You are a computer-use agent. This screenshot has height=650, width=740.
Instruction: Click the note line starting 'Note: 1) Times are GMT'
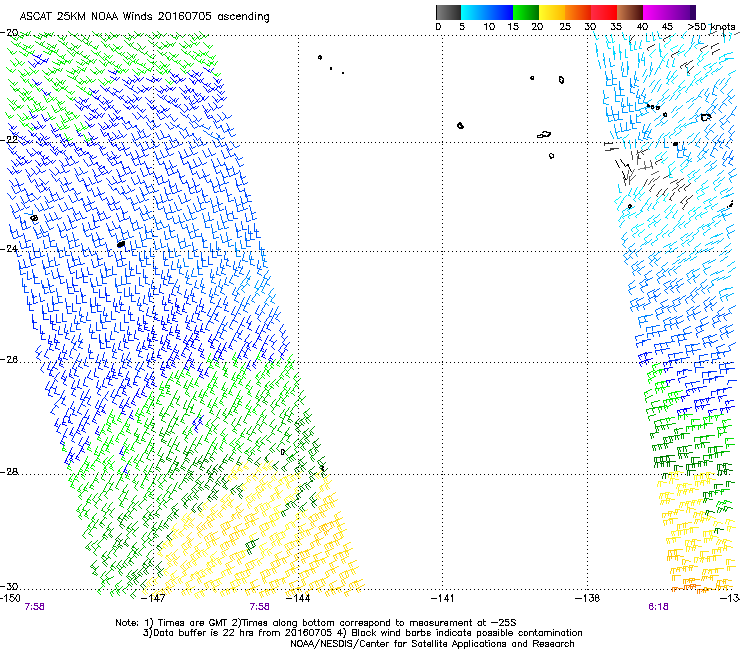click(x=316, y=623)
